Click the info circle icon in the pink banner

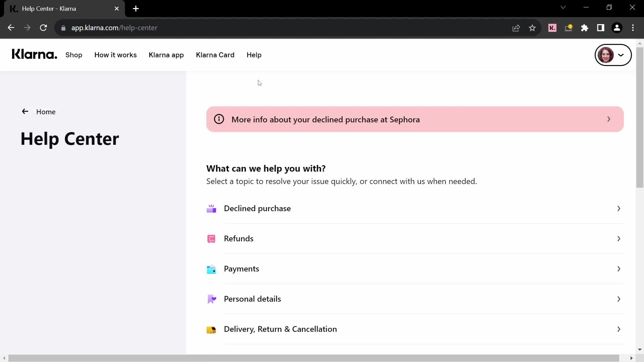coord(219,119)
